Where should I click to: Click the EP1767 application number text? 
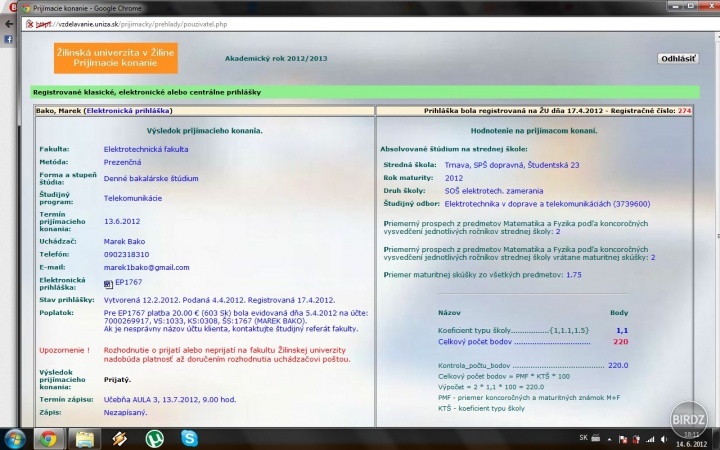point(129,282)
